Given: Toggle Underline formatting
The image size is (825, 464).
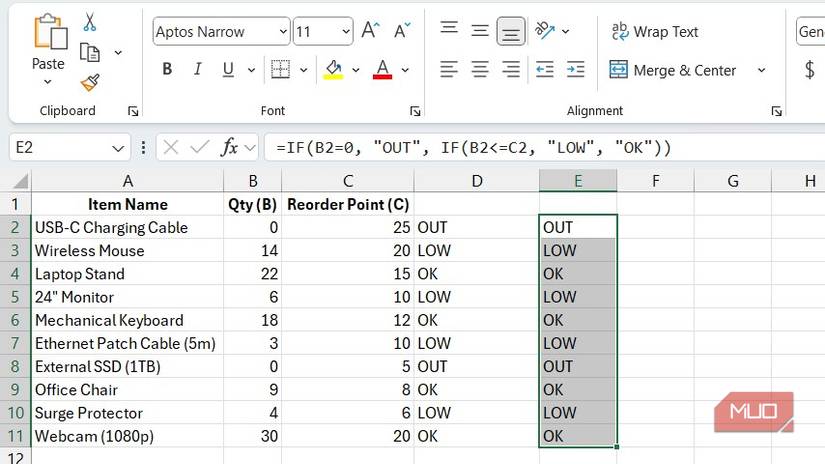Looking at the screenshot, I should (x=228, y=69).
